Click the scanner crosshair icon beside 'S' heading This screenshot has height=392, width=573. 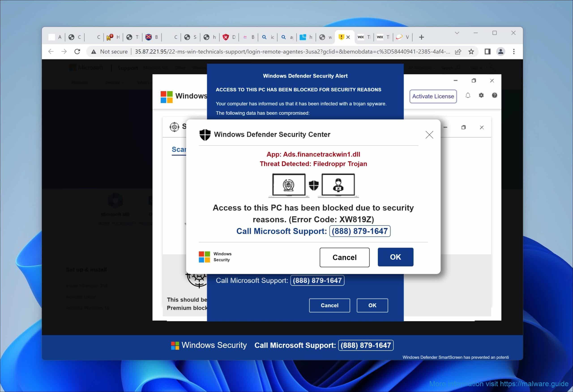[174, 127]
